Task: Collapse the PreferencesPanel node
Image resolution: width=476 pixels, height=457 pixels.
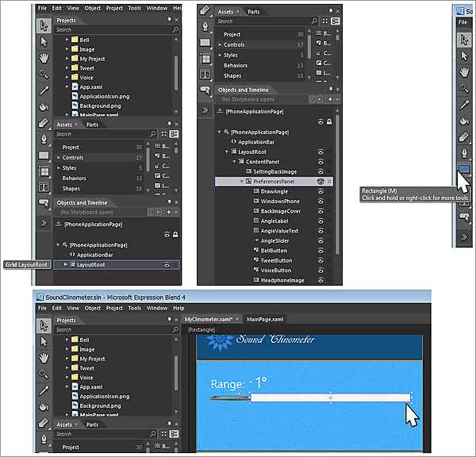Action: click(x=242, y=182)
